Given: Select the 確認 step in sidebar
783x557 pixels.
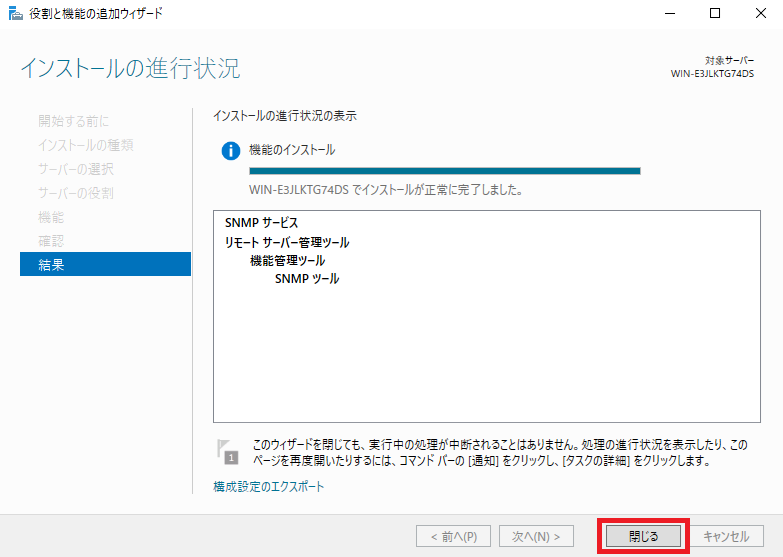Looking at the screenshot, I should pos(51,241).
